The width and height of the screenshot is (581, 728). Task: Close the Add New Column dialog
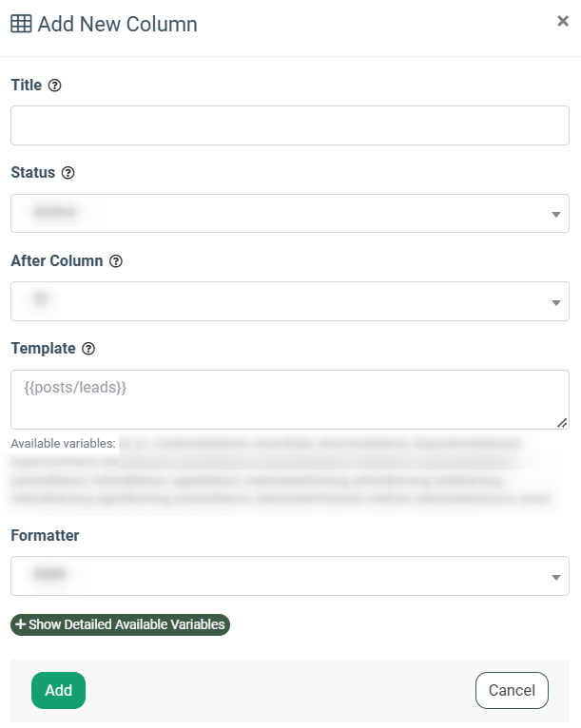[x=562, y=21]
